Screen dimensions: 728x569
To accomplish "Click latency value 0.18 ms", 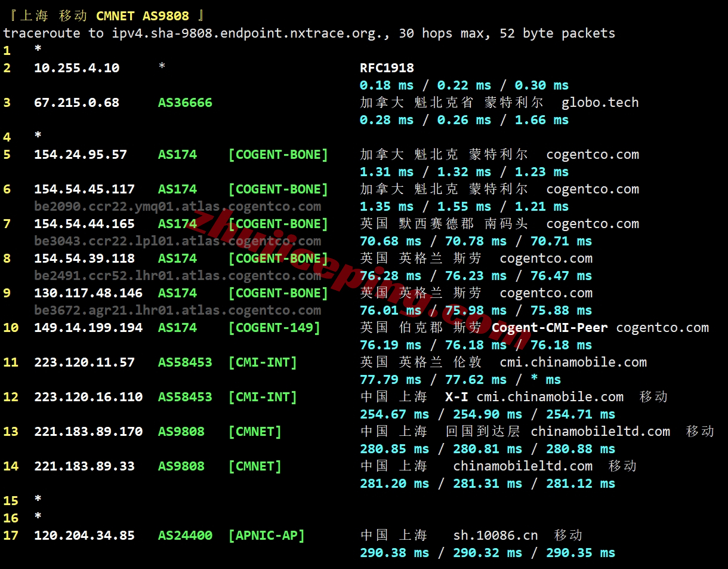I will [x=387, y=85].
